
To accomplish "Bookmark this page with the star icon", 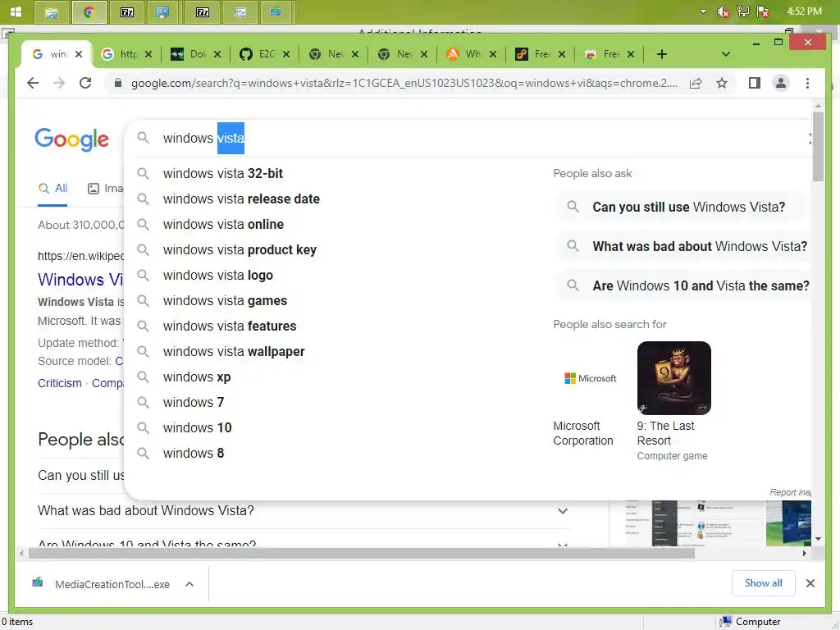I will tap(722, 83).
